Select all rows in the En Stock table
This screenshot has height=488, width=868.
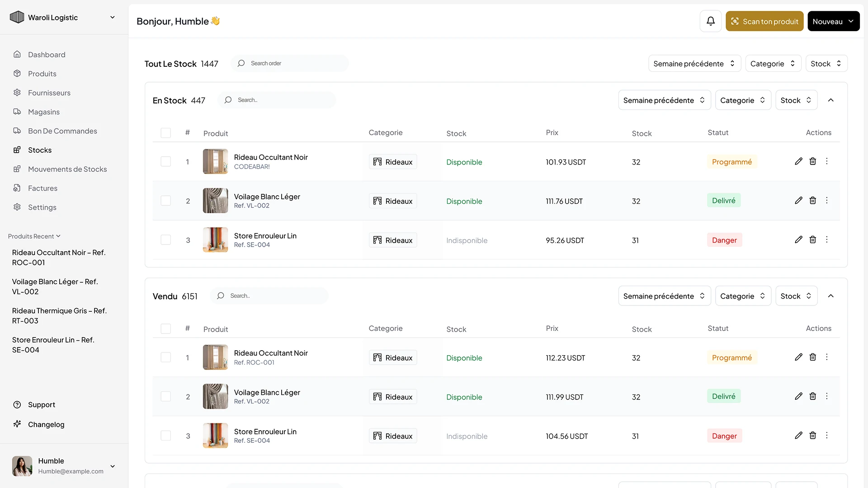165,132
